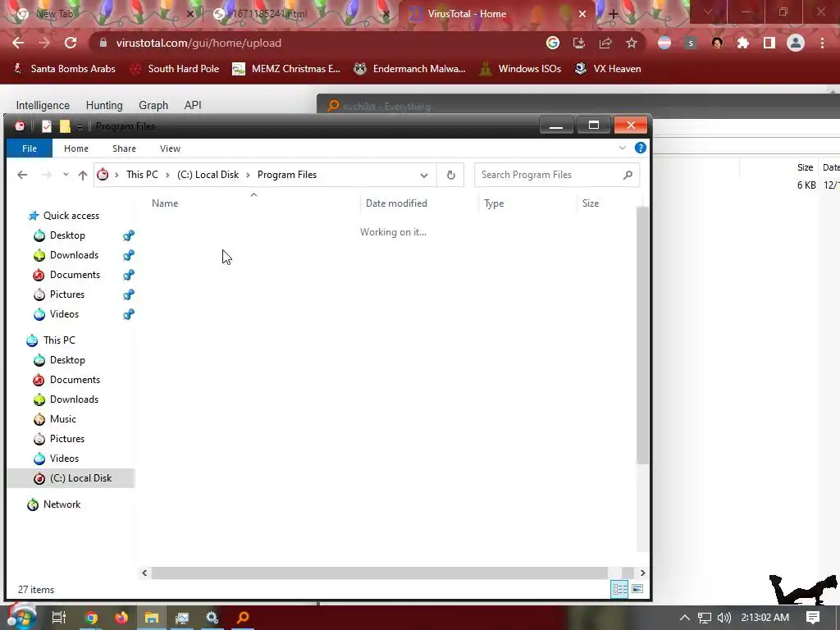Open the Intelligence menu on VirusTotal

pyautogui.click(x=43, y=105)
